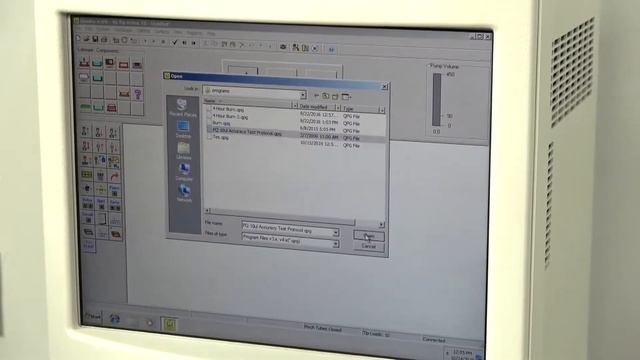
Task: Open Computer in the places bar
Action: pyautogui.click(x=184, y=172)
